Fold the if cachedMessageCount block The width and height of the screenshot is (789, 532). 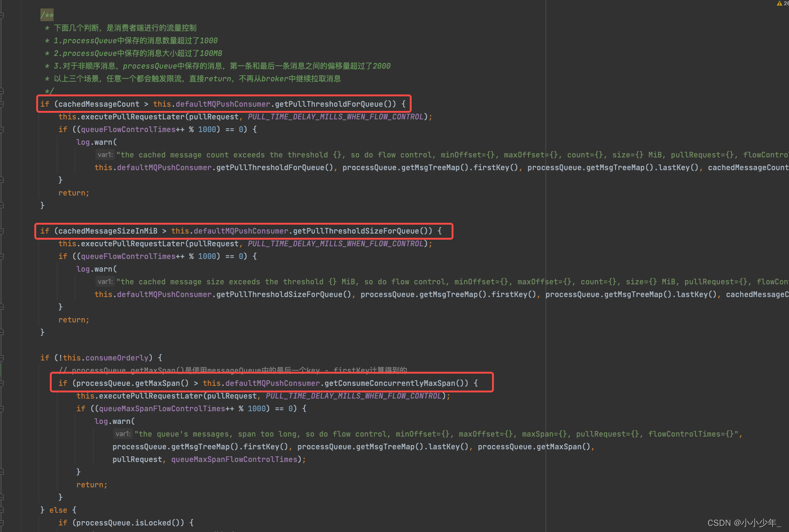pos(2,104)
